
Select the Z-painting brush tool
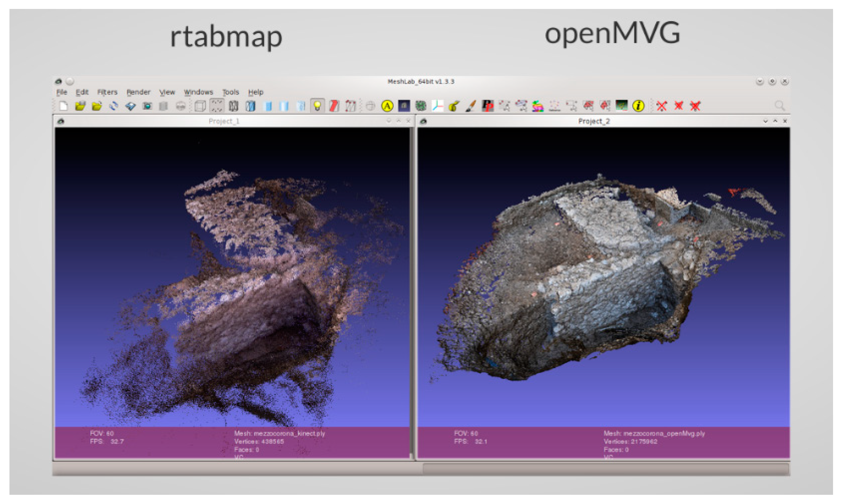pyautogui.click(x=471, y=106)
